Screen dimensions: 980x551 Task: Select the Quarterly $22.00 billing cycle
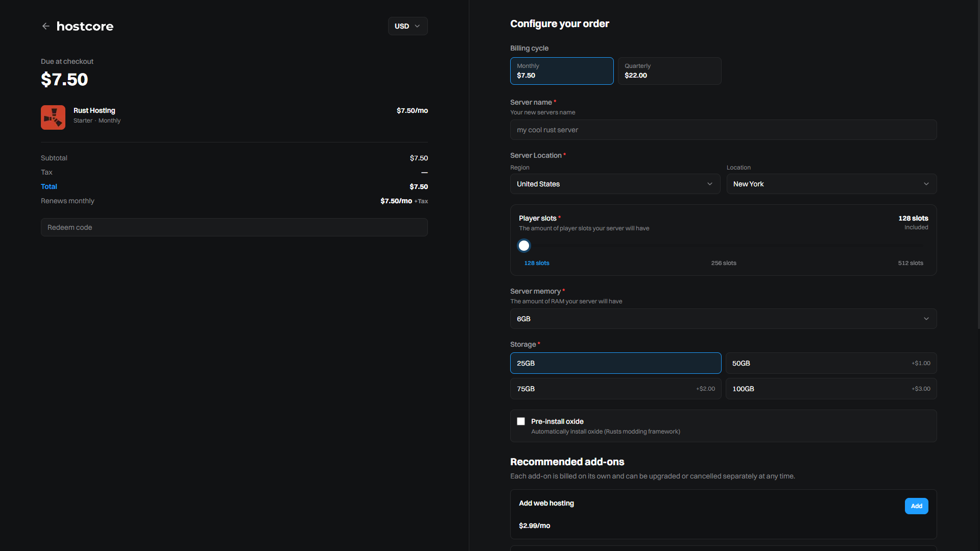670,71
